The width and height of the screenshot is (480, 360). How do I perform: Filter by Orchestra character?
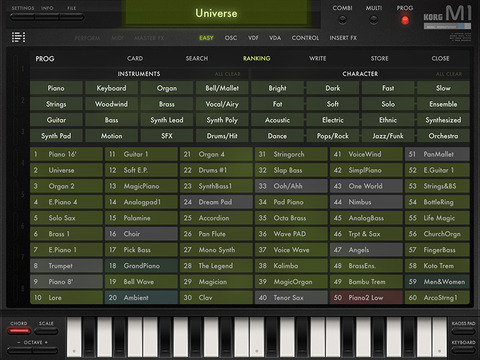click(443, 136)
